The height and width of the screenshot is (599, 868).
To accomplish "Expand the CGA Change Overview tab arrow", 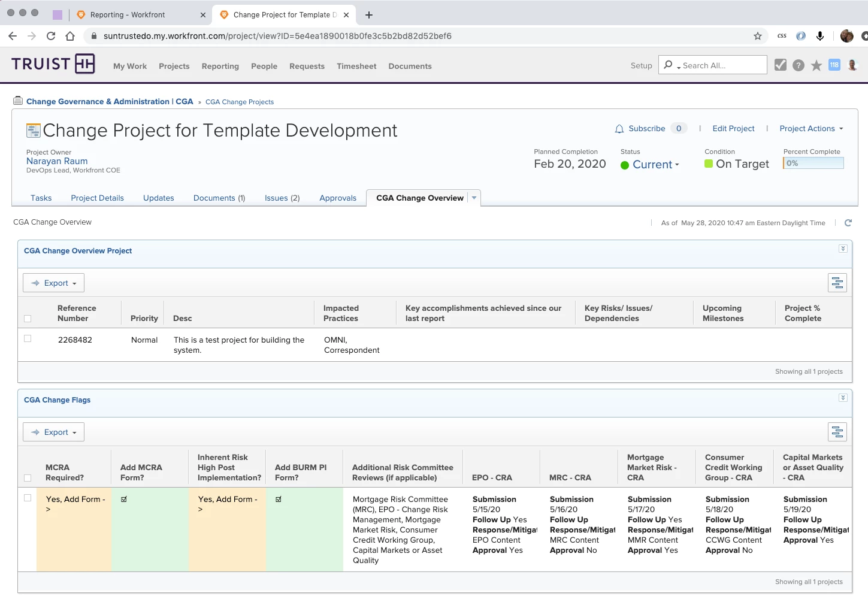I will pyautogui.click(x=474, y=198).
